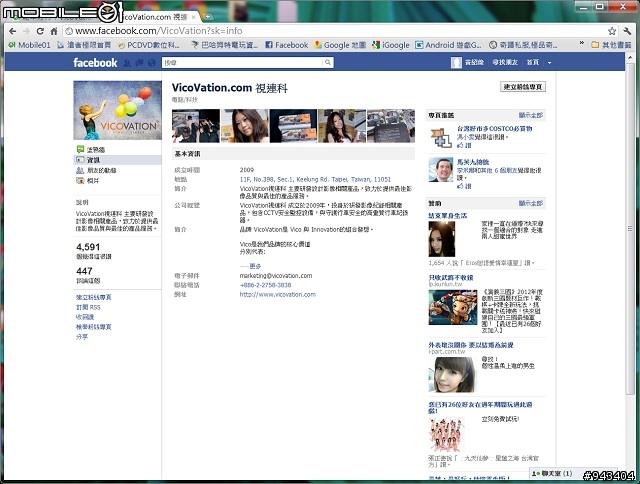Open a new browser tab
This screenshot has height=484, width=640.
coord(208,16)
